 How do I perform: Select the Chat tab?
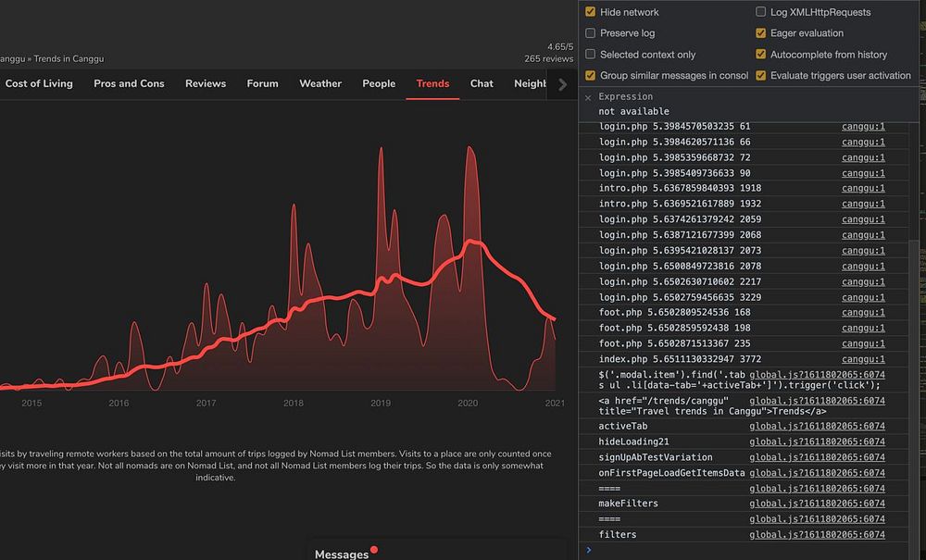point(482,83)
